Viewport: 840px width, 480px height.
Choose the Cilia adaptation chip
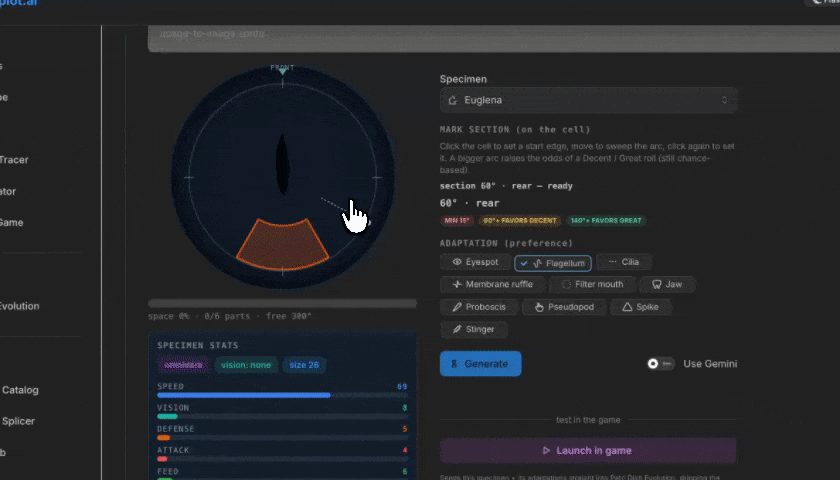click(x=624, y=262)
